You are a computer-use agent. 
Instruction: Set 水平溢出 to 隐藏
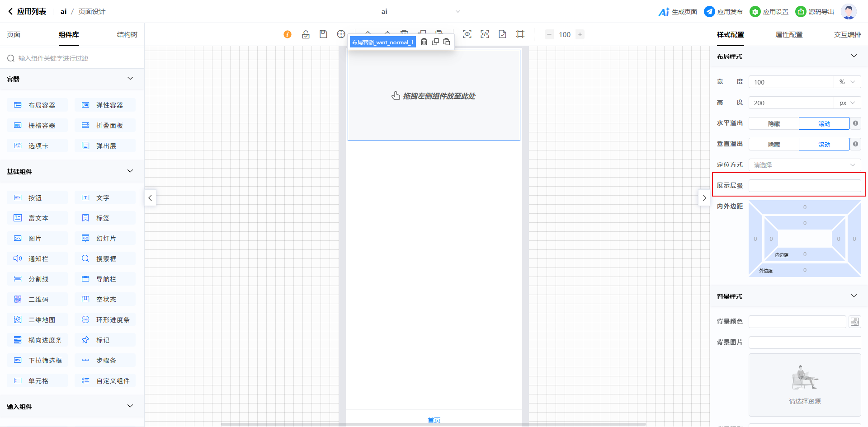coord(774,124)
